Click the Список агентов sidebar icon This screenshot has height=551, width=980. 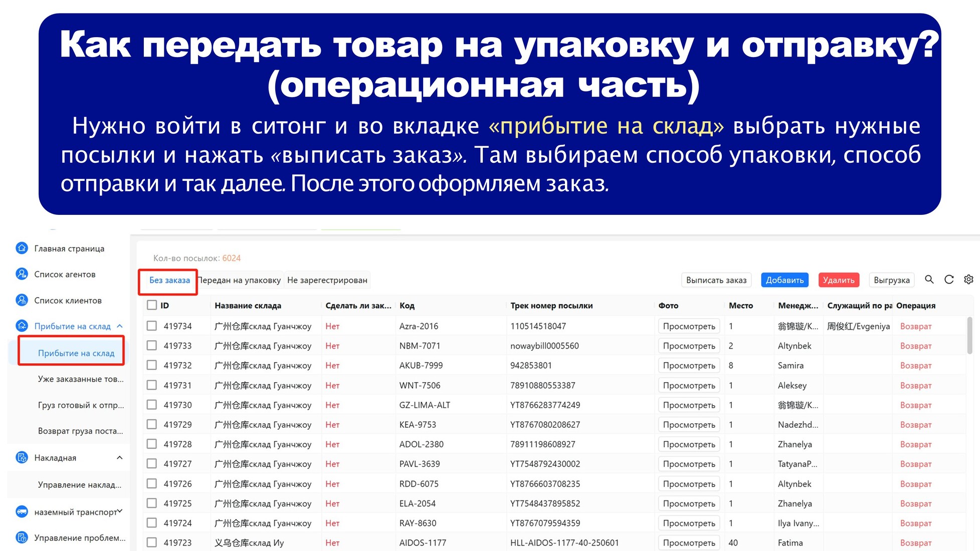click(x=22, y=274)
